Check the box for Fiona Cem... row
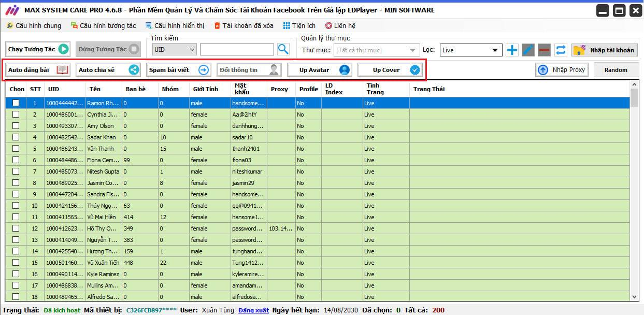Viewport: 644px width, 315px height. tap(16, 160)
